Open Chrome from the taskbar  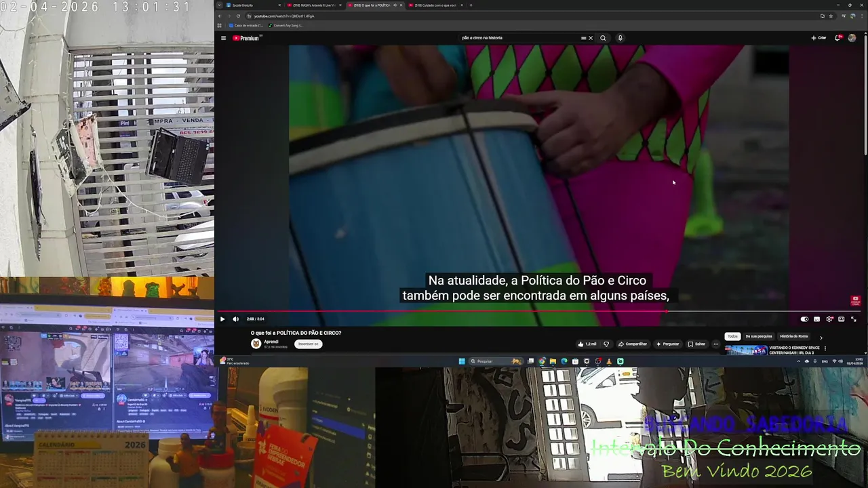coord(542,361)
